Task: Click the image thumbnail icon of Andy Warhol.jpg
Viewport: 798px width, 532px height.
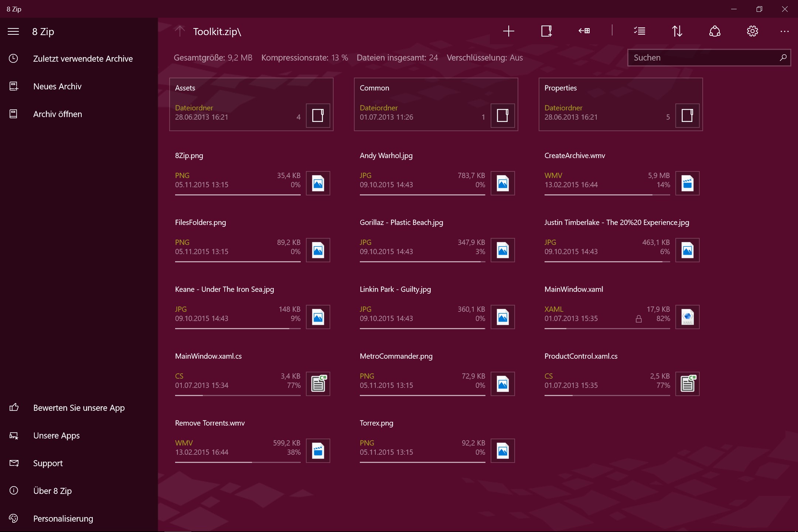Action: 503,183
